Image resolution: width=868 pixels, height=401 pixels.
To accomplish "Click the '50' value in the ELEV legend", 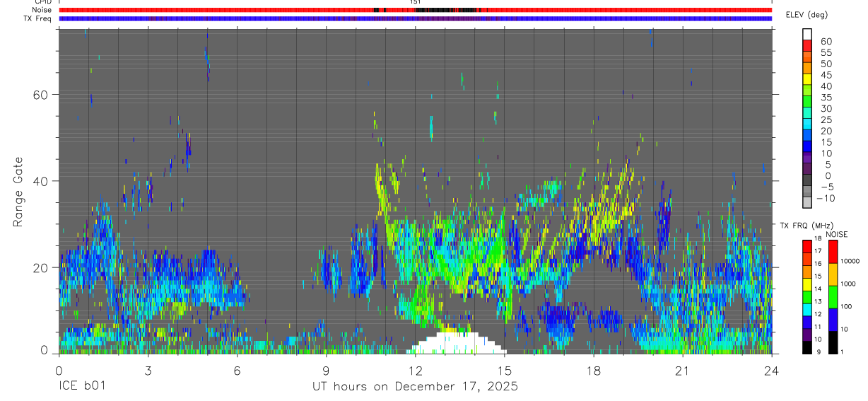I will [x=826, y=64].
